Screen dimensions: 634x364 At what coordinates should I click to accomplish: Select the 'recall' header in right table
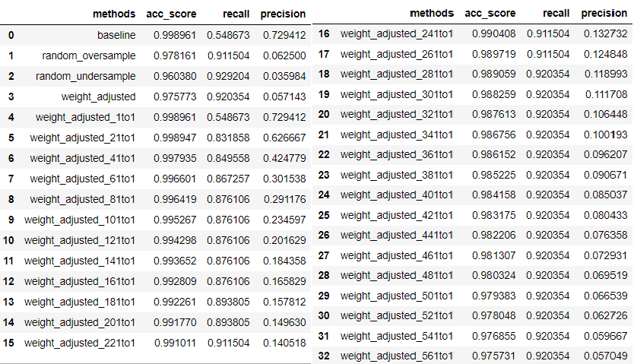(556, 14)
